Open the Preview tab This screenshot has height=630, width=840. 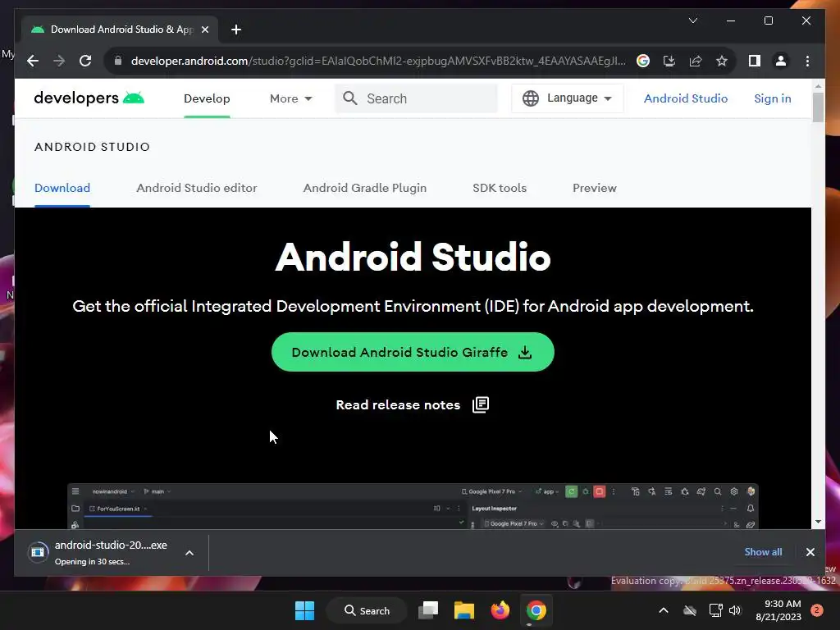[595, 188]
